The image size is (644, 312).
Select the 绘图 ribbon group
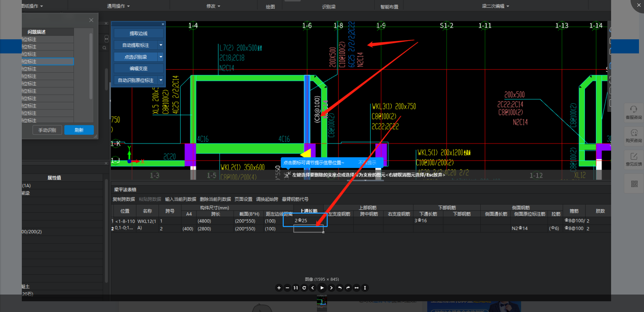click(270, 7)
